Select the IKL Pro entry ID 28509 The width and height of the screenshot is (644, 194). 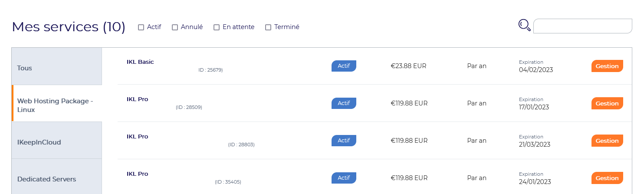point(137,99)
